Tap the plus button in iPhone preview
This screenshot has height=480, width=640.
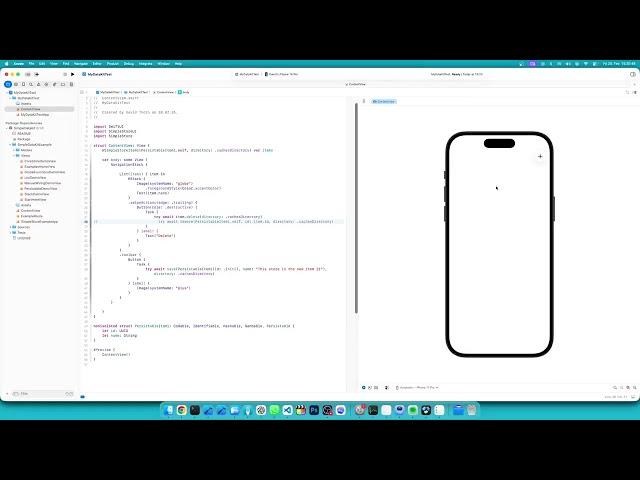(x=540, y=156)
